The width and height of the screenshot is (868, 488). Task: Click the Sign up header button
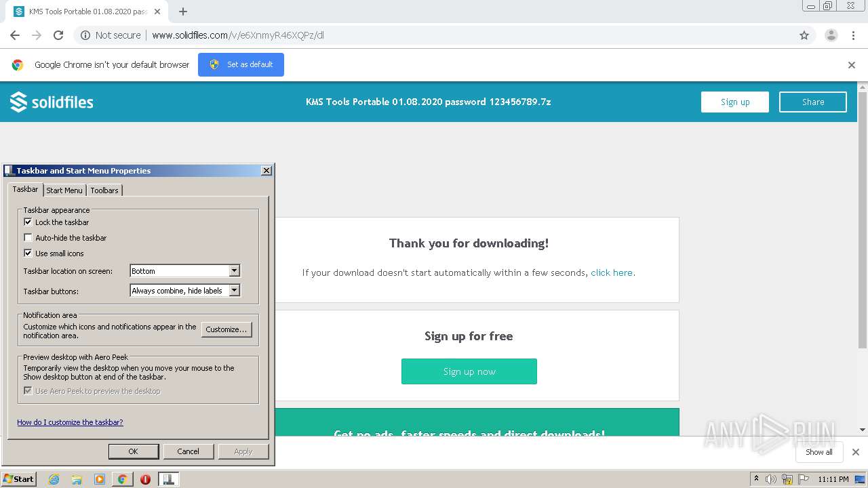click(x=735, y=102)
